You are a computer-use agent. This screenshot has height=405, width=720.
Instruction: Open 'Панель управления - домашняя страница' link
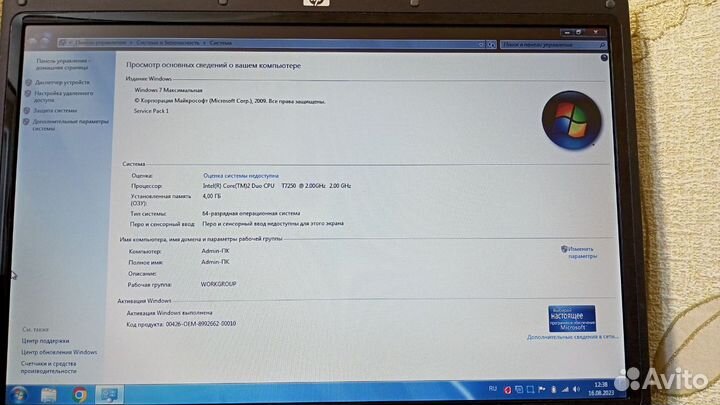point(63,64)
